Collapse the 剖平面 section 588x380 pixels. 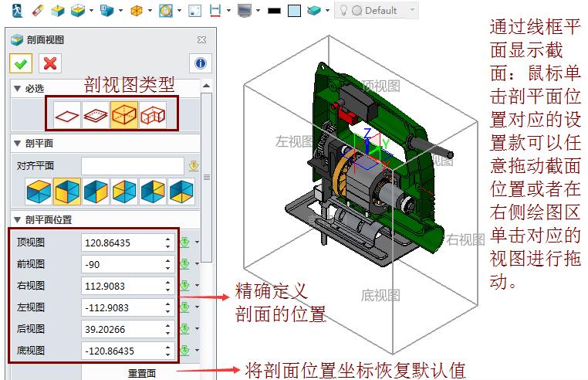17,143
